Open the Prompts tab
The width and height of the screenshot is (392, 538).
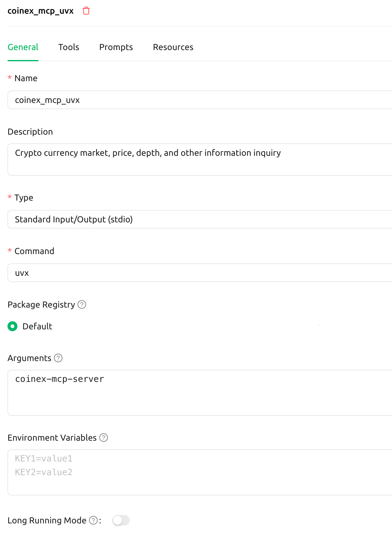116,47
